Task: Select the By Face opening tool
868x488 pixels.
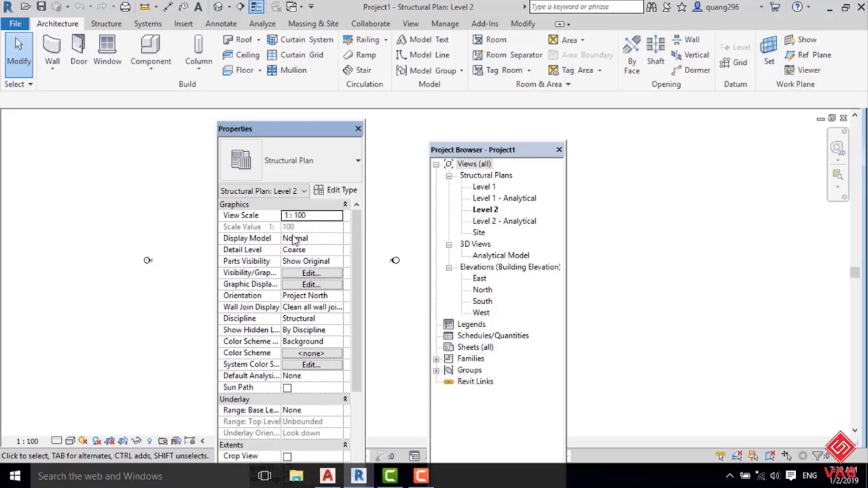Action: [x=631, y=54]
